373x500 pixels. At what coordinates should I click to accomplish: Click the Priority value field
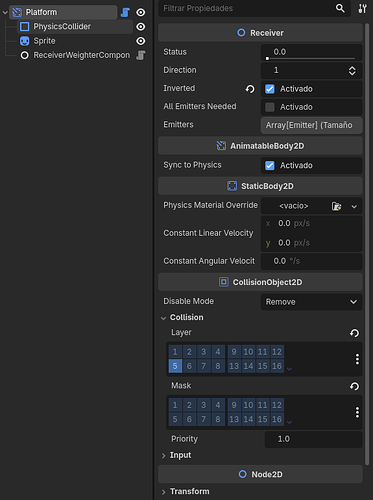point(314,439)
